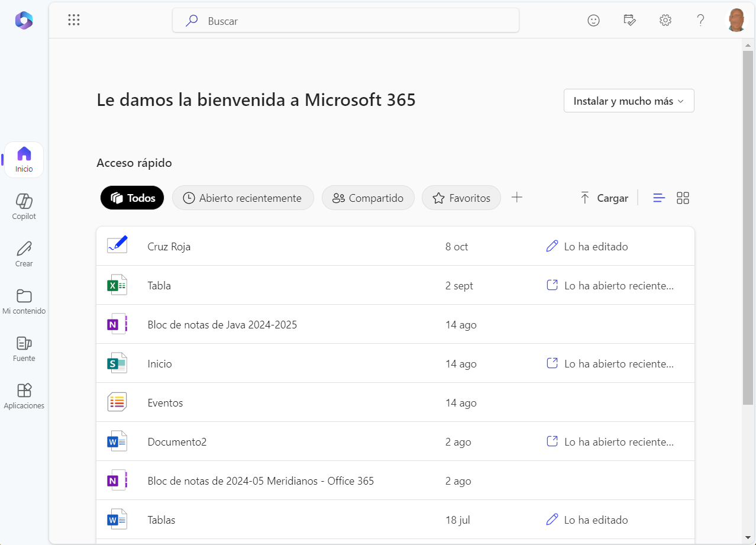This screenshot has height=545, width=756.
Task: Add a new filter with plus icon
Action: (x=517, y=198)
